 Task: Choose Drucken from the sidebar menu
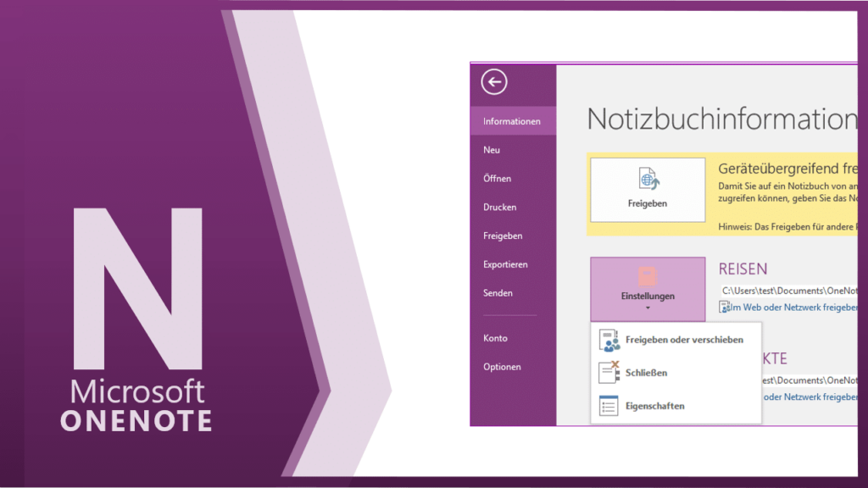tap(499, 208)
